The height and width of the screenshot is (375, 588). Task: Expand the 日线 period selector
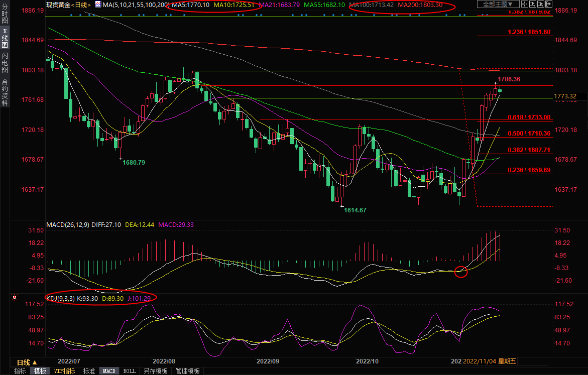point(27,362)
